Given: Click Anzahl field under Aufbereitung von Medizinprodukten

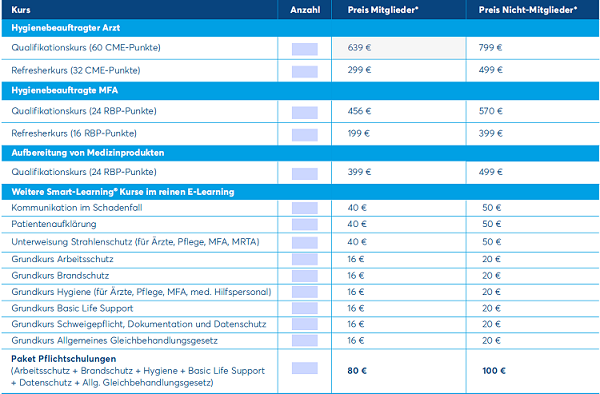Looking at the screenshot, I should [x=305, y=174].
